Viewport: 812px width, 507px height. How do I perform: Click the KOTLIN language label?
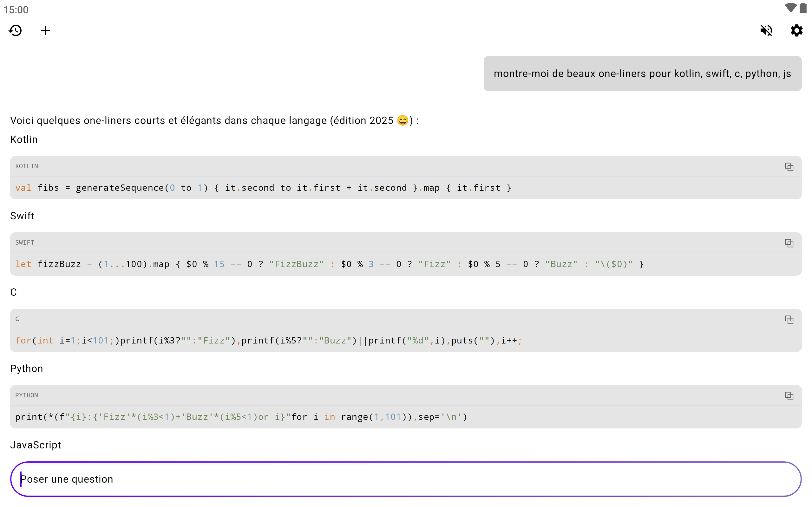(27, 166)
